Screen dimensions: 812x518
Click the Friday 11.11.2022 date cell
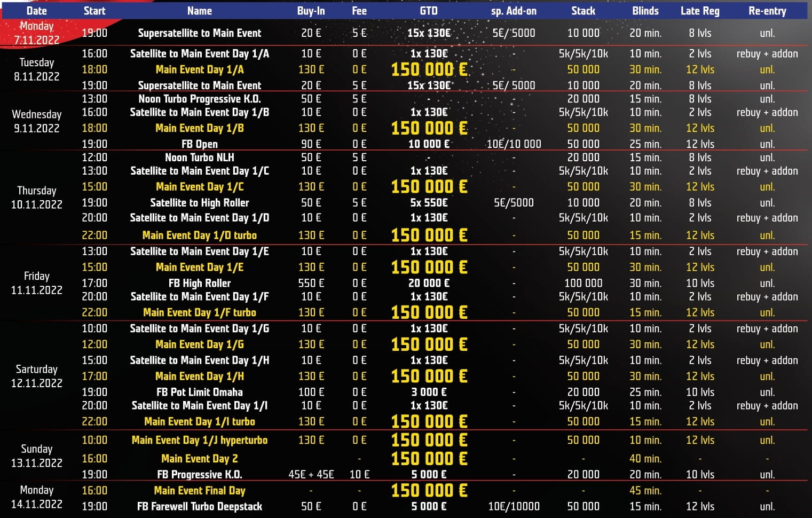pos(36,283)
